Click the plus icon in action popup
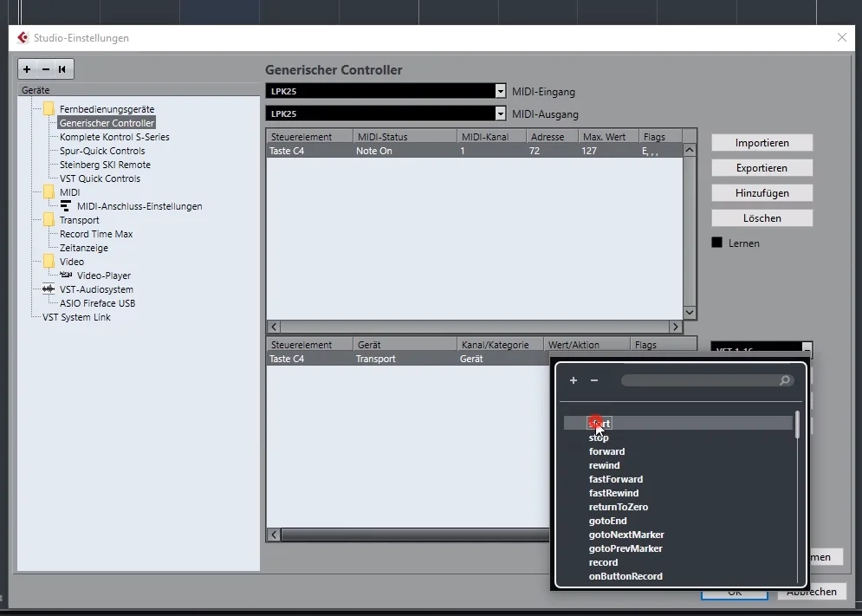 [x=574, y=380]
